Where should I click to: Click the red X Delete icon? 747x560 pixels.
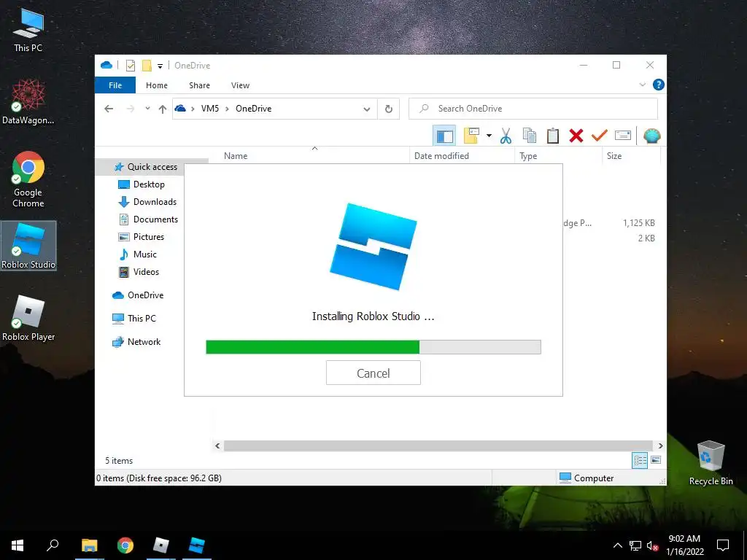tap(576, 136)
